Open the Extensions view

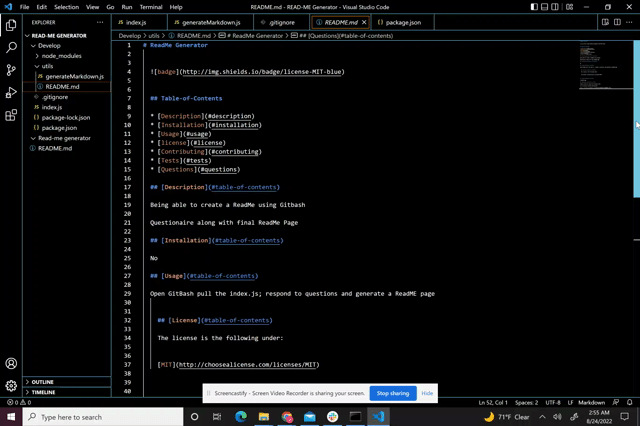click(11, 115)
